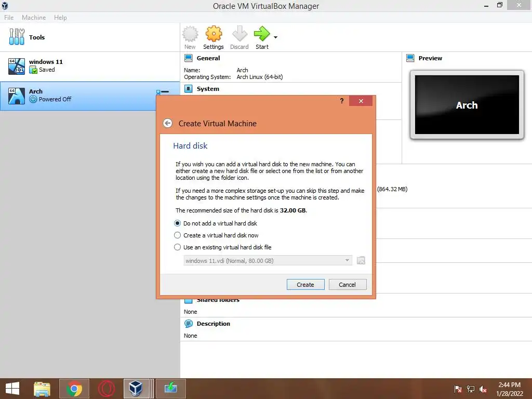532x399 pixels.
Task: Close the Create Virtual Machine dialog
Action: point(361,101)
